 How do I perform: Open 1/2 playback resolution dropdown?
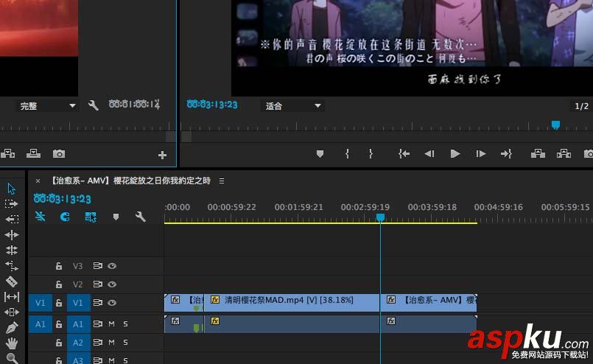coord(581,106)
